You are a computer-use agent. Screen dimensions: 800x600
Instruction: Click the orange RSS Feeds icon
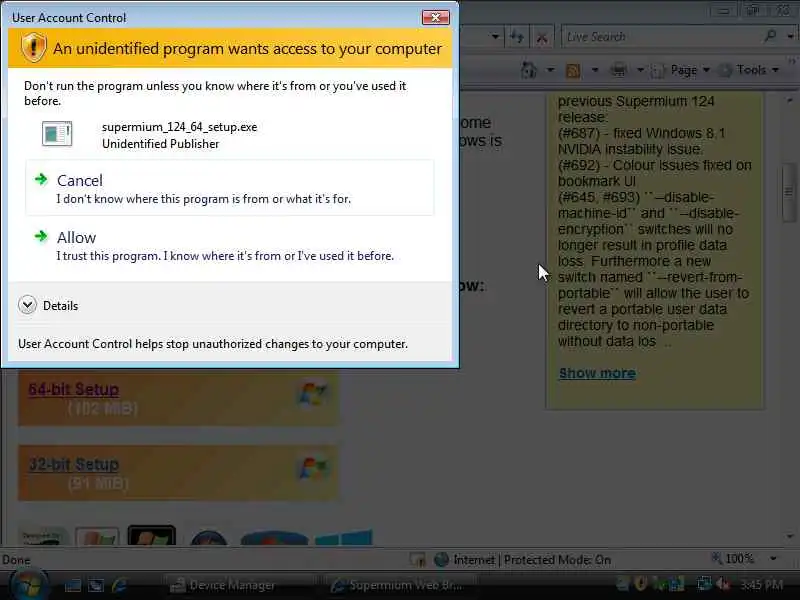pos(573,70)
